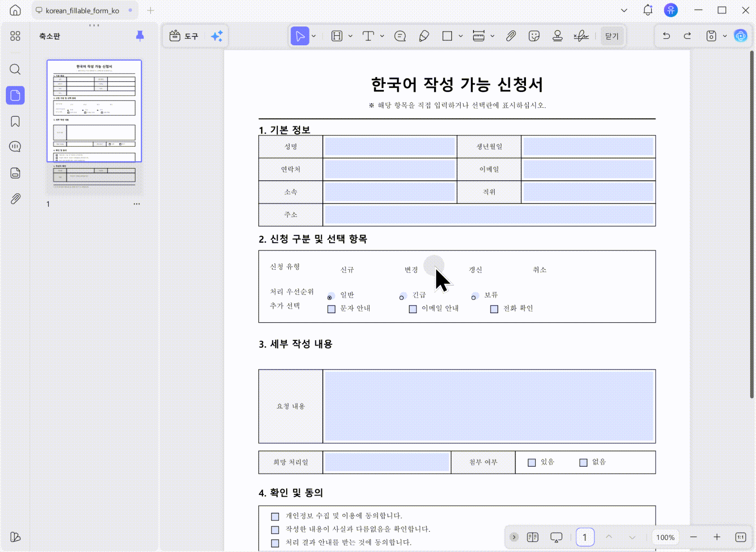The image size is (756, 552).
Task: Open the home icon
Action: (15, 10)
